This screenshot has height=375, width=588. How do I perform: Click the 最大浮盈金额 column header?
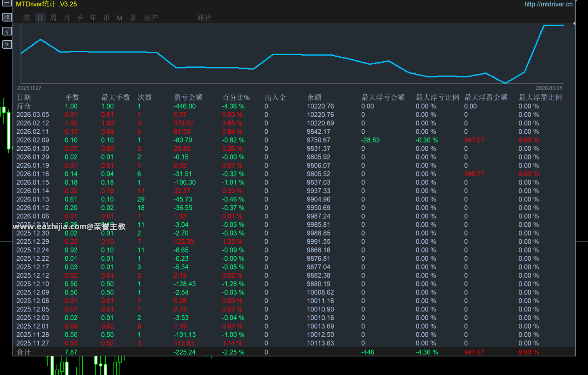click(486, 97)
